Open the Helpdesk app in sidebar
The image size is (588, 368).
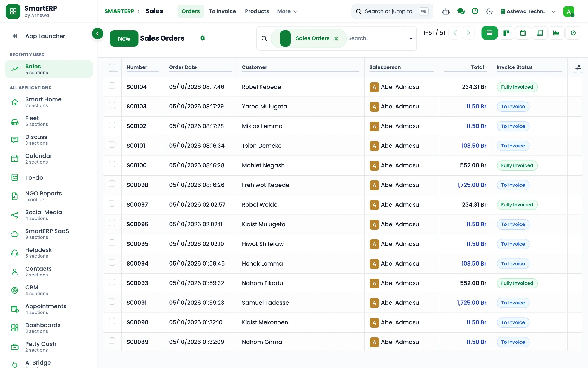(49, 253)
